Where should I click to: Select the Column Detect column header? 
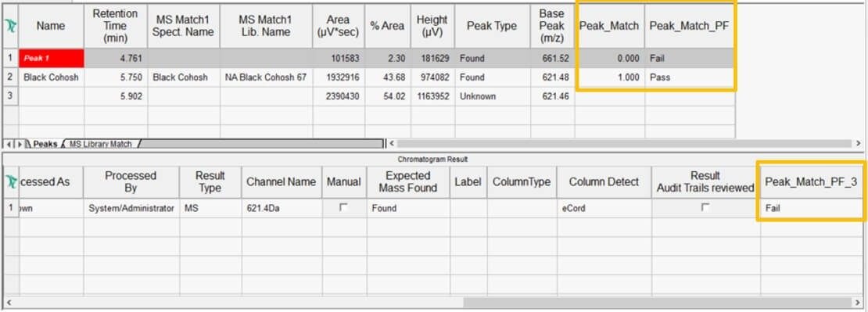604,182
